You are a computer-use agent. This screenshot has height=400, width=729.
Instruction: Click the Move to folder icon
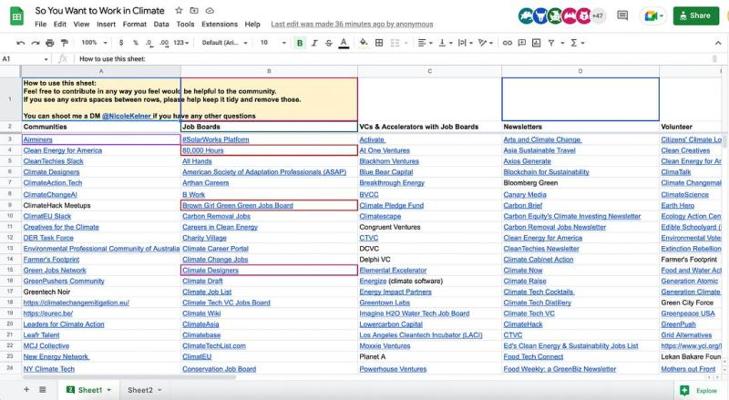(194, 10)
